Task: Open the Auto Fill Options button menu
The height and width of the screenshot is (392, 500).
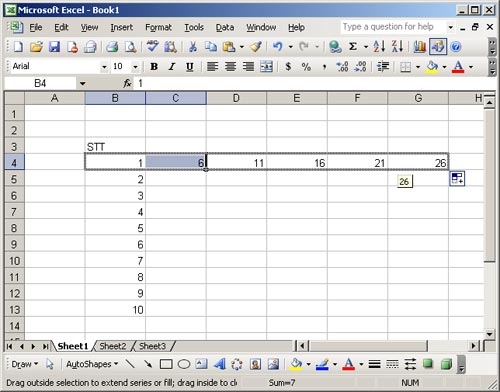Action: [x=457, y=179]
